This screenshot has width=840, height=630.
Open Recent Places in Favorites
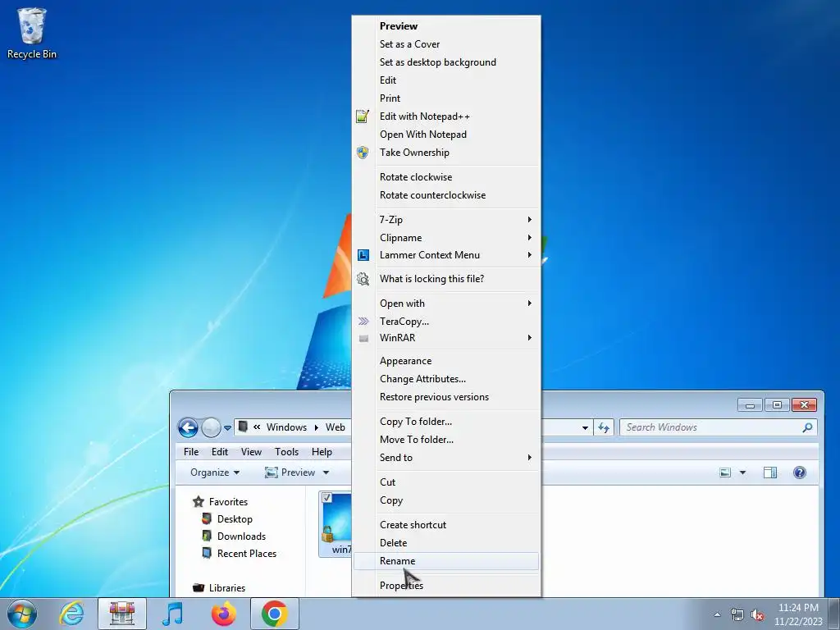point(246,554)
